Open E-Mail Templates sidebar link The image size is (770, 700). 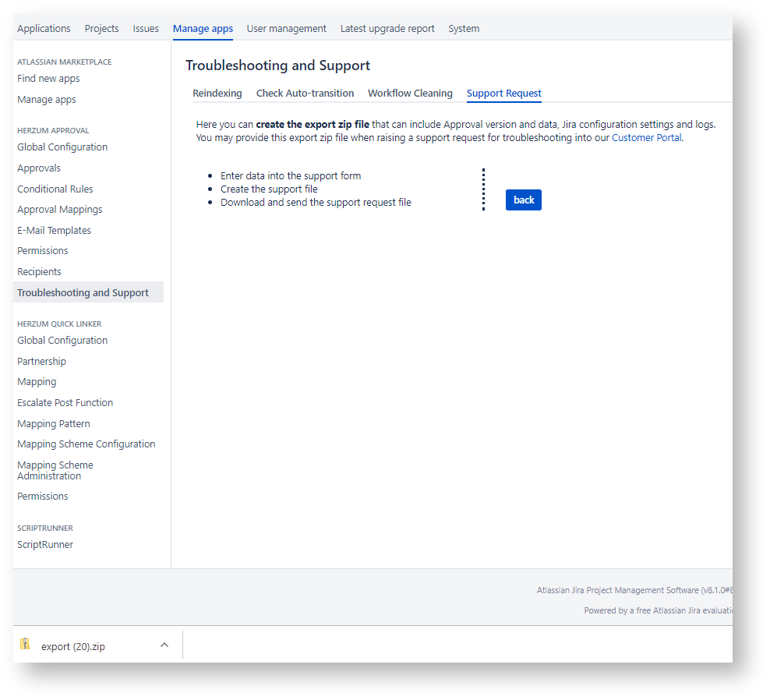54,231
